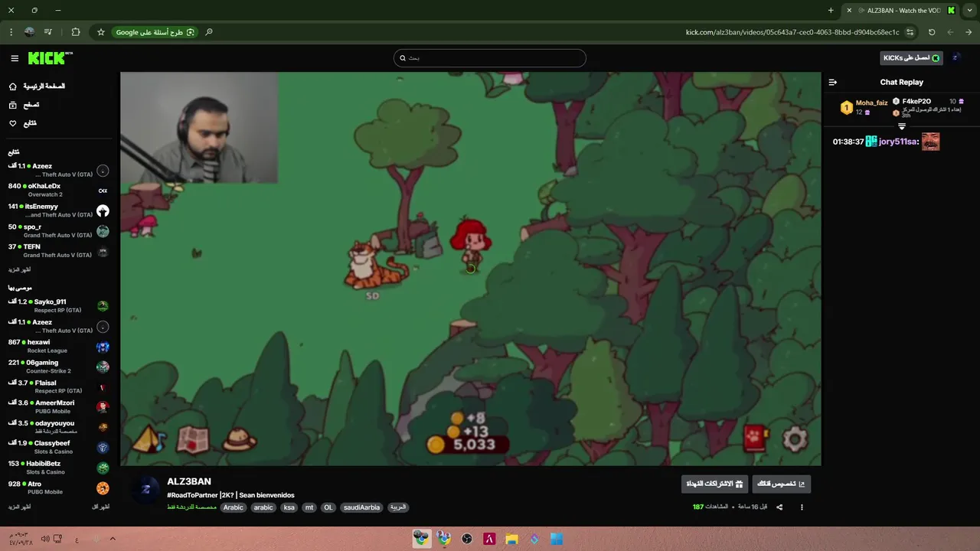Collapse recommended list with show less
This screenshot has width=980, height=551.
click(x=101, y=507)
